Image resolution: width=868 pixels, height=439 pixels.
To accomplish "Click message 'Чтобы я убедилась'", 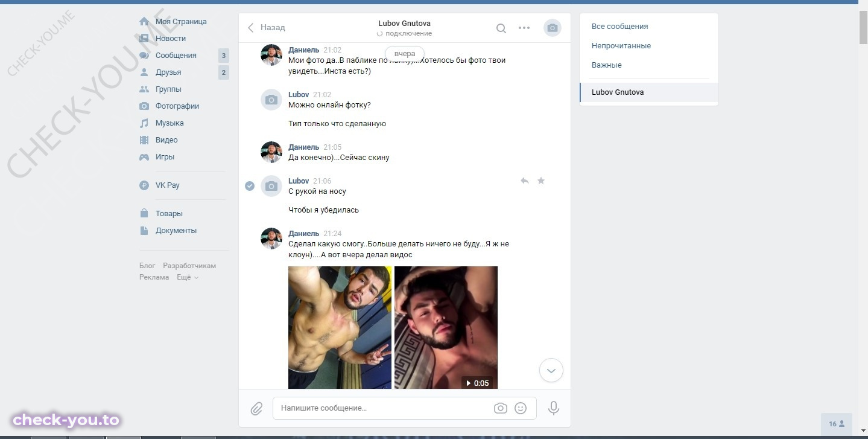I will (323, 210).
